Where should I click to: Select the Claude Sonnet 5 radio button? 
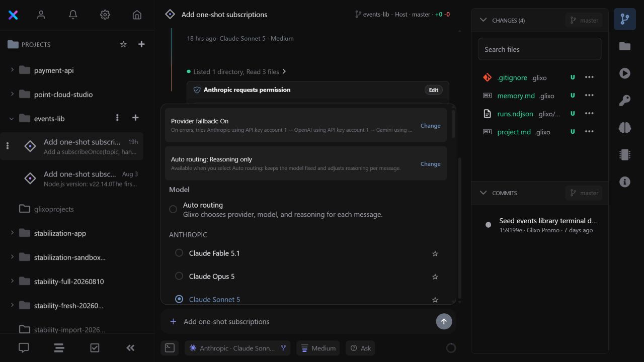point(179,299)
